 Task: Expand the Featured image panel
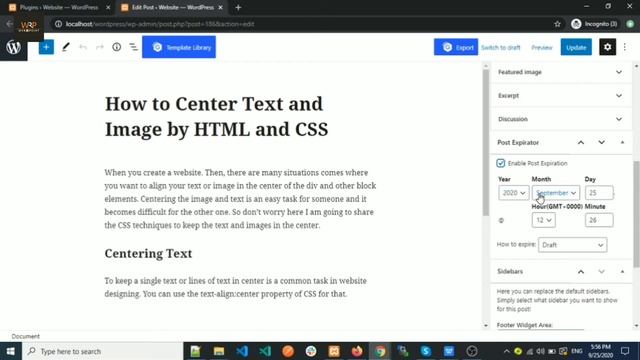pos(560,72)
